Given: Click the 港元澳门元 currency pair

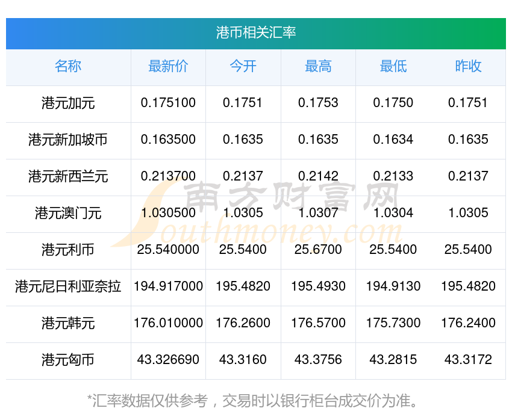Looking at the screenshot, I should click(68, 213).
